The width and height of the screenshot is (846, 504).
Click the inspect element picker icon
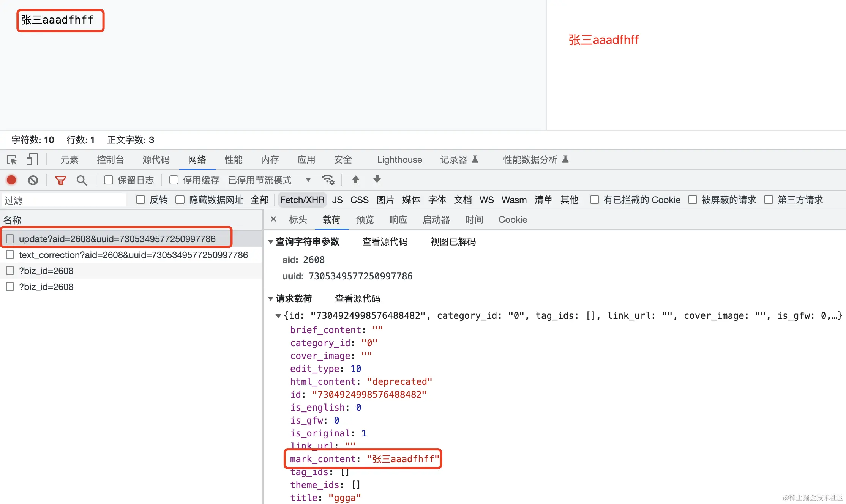click(x=12, y=160)
